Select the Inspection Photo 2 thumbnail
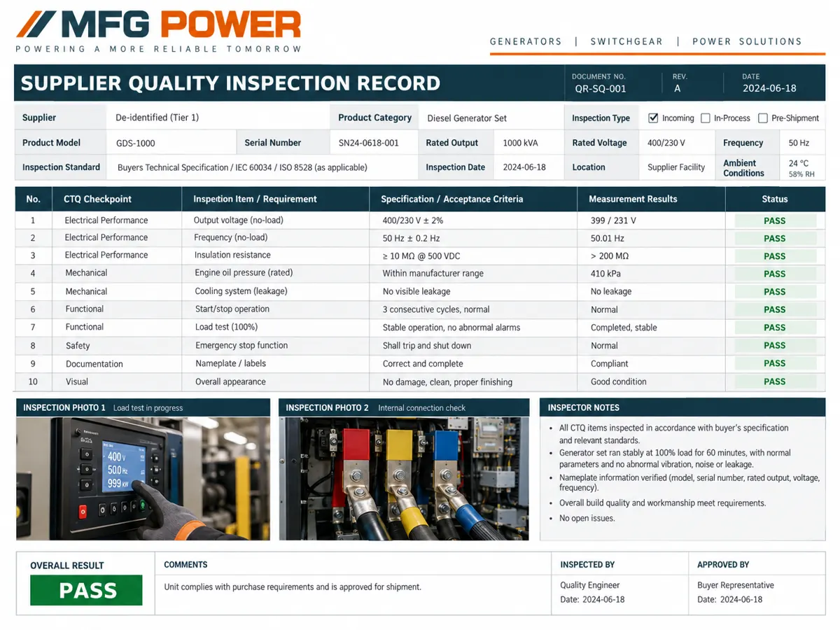The height and width of the screenshot is (630, 840). pos(404,479)
